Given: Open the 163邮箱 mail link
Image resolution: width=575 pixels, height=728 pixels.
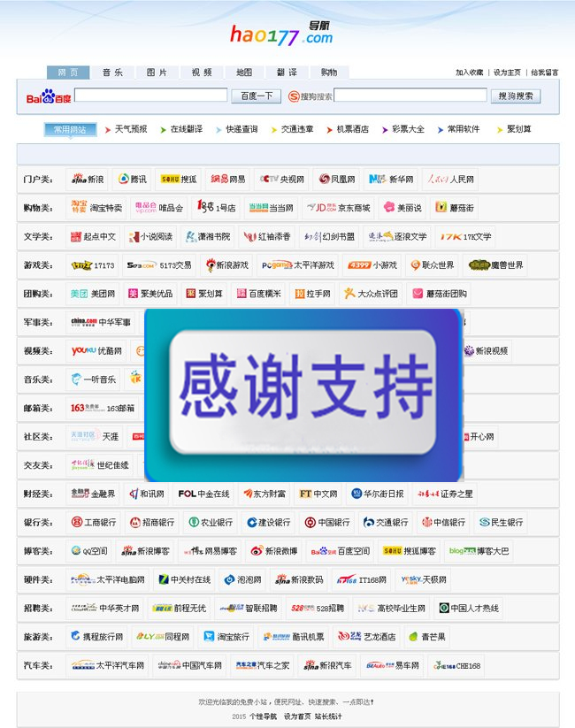Looking at the screenshot, I should click(x=103, y=408).
